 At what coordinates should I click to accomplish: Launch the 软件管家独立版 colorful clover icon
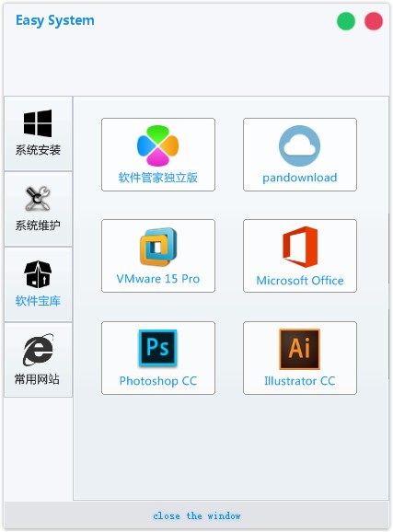(157, 145)
